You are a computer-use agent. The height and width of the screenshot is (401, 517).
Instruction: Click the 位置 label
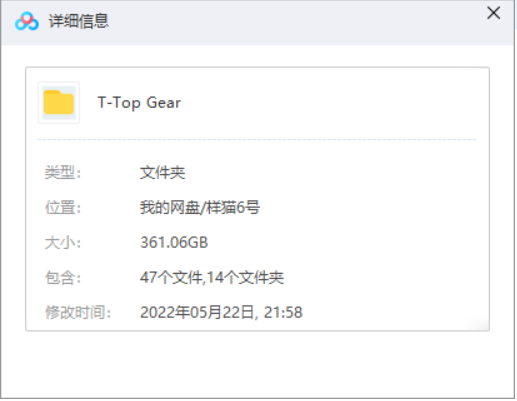tap(63, 207)
